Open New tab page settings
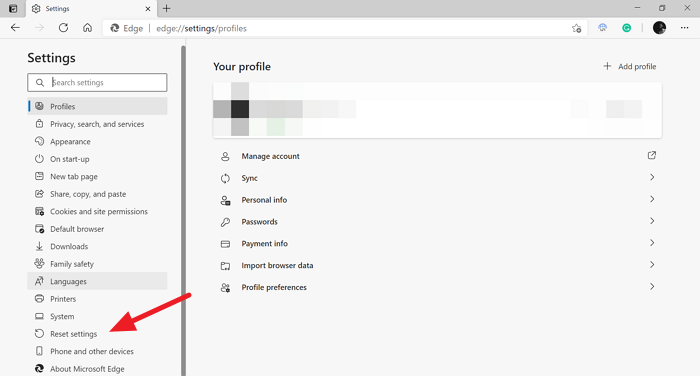The image size is (700, 376). [x=97, y=176]
